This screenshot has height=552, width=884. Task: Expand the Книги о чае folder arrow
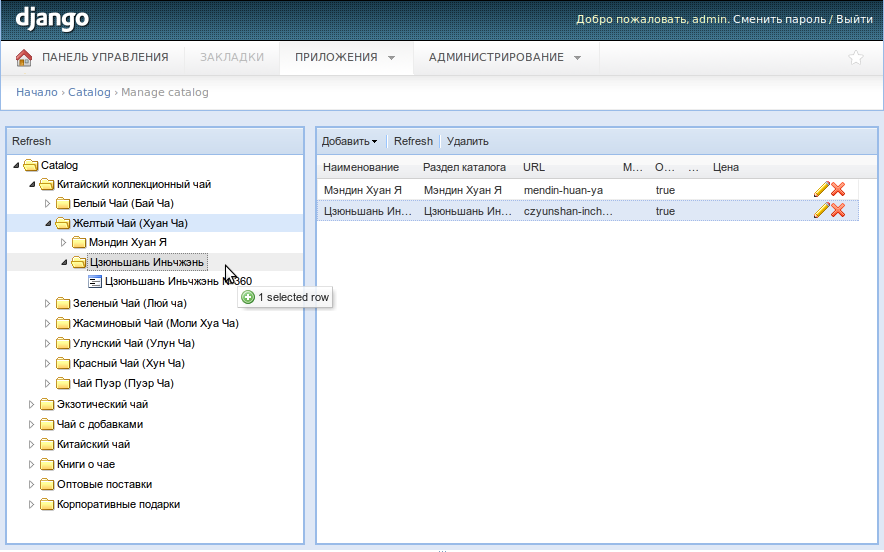31,464
